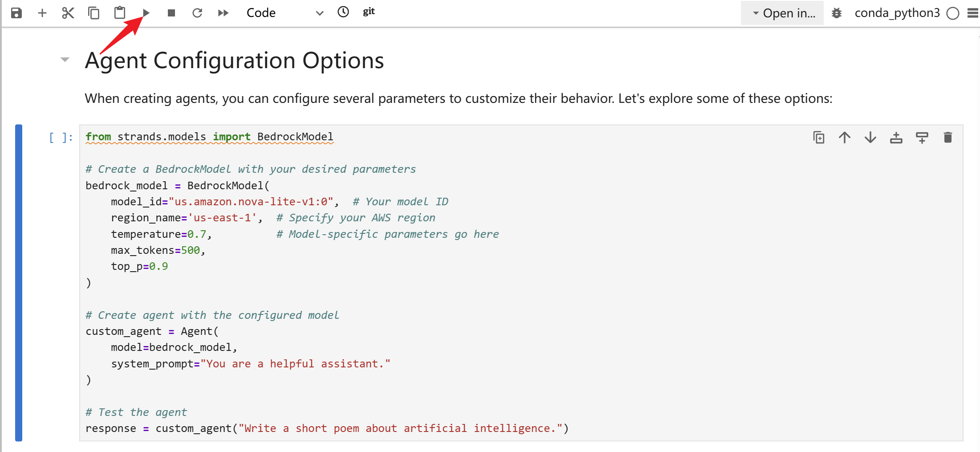Screen dimensions: 980x452
Task: Move the cell up with the arrow
Action: tap(845, 138)
